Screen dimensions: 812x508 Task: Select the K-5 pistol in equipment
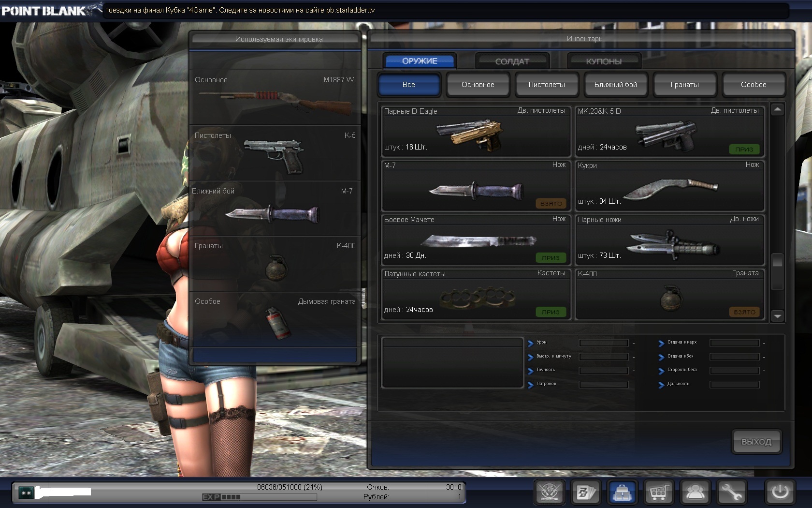(275, 153)
